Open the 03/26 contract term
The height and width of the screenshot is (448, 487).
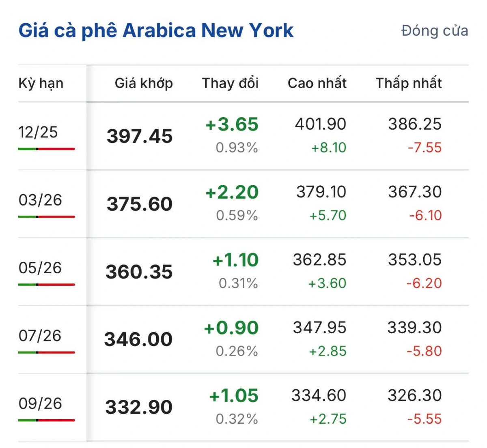pyautogui.click(x=40, y=200)
